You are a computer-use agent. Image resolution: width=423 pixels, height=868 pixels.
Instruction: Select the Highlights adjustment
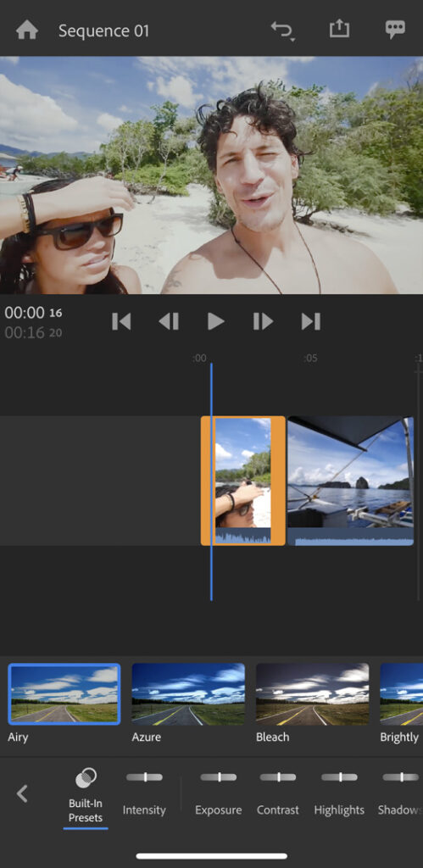pyautogui.click(x=339, y=794)
